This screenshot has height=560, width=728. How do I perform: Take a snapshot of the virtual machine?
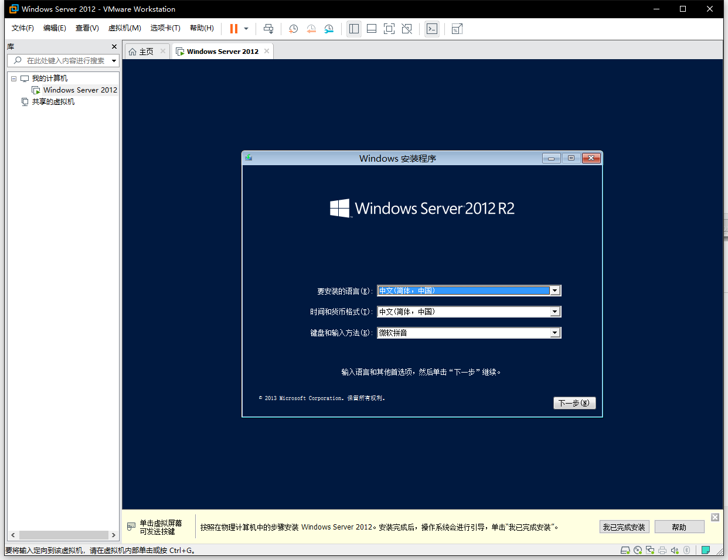tap(293, 28)
